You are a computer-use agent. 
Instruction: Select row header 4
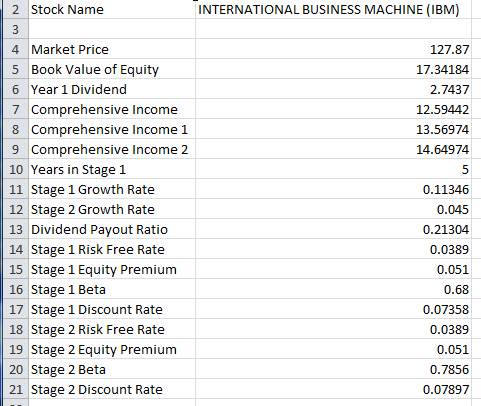click(x=15, y=49)
